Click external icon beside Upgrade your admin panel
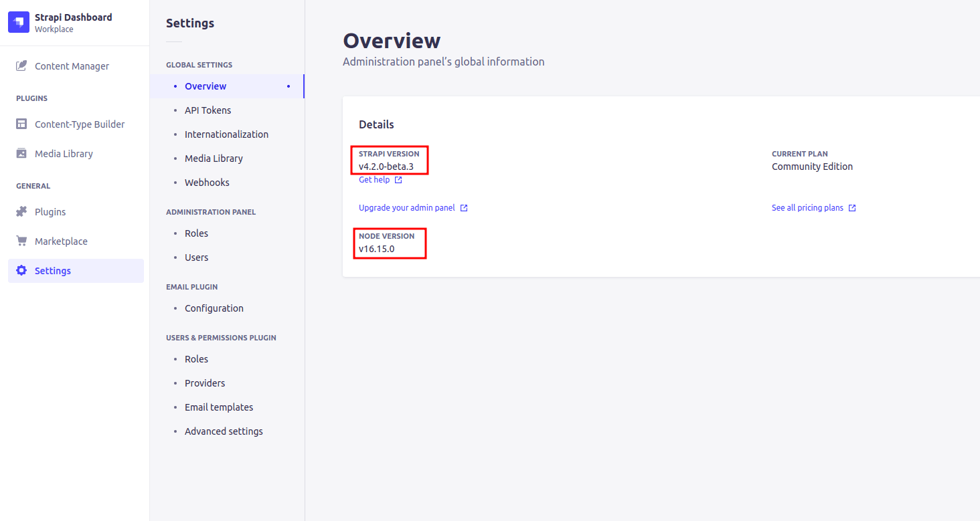The image size is (980, 521). [464, 208]
